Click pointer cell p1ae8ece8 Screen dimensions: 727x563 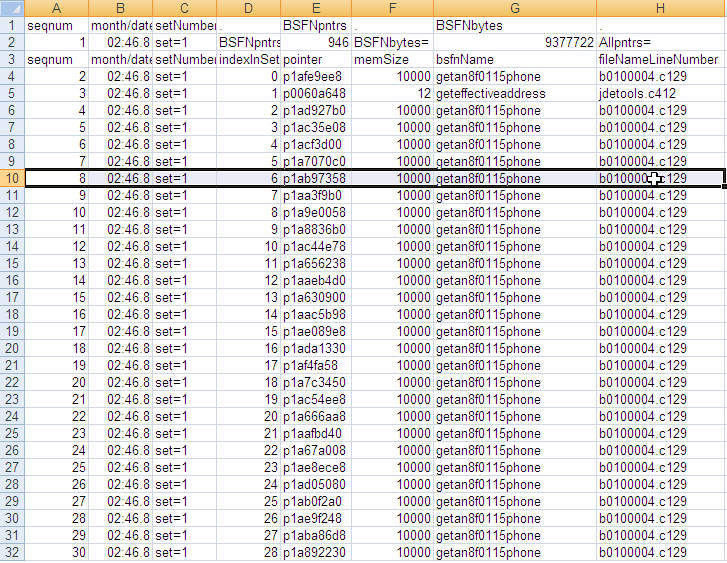click(316, 468)
